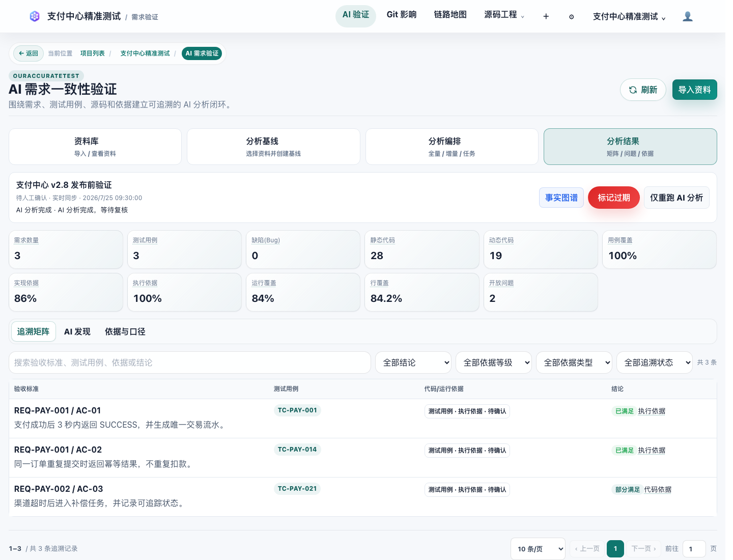Click the 上一页 pagination button

click(587, 549)
